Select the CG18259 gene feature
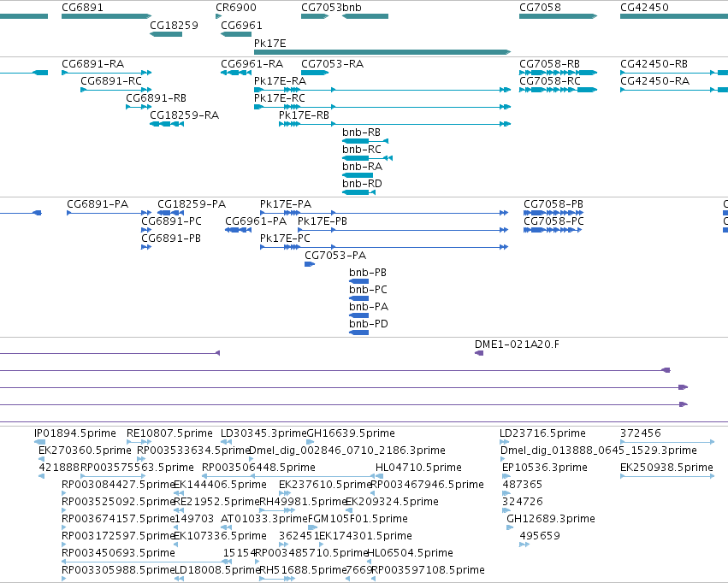This screenshot has height=583, width=728. (x=166, y=34)
